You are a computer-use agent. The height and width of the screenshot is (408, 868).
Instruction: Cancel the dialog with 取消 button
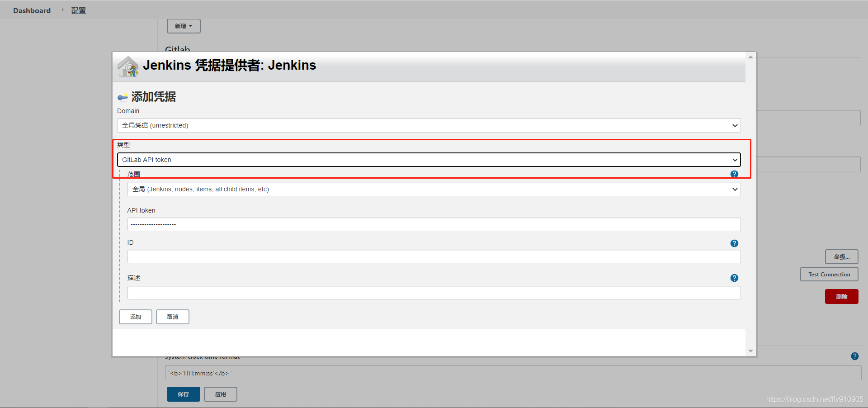tap(173, 317)
